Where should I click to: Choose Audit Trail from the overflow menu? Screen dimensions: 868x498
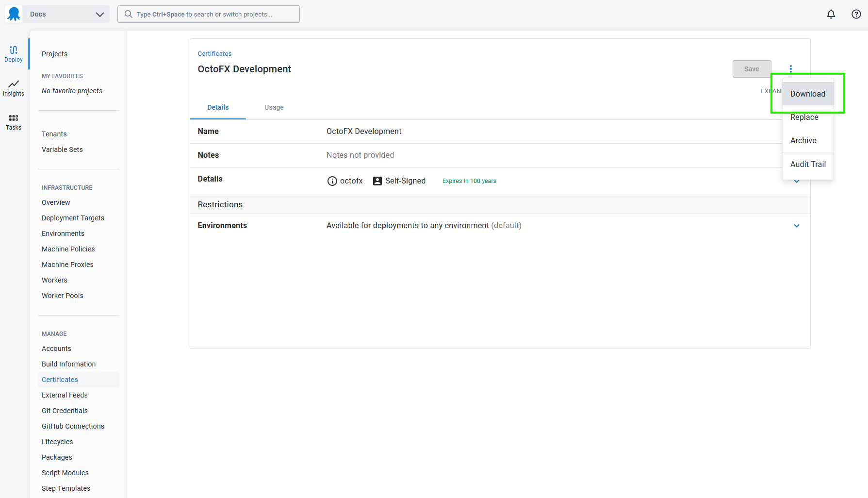808,164
